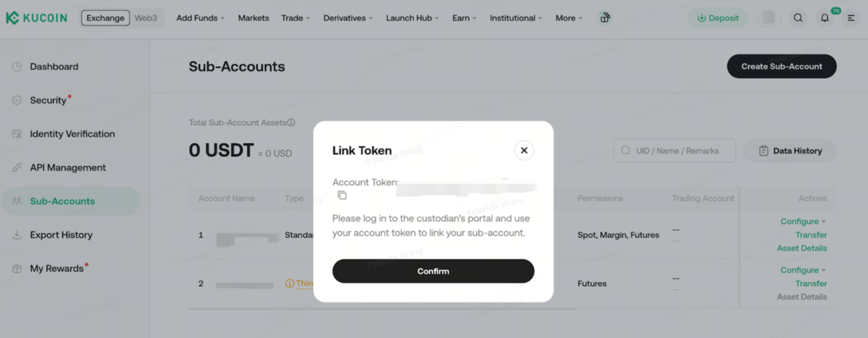Go to API Management in sidebar
The image size is (868, 338).
pos(68,167)
